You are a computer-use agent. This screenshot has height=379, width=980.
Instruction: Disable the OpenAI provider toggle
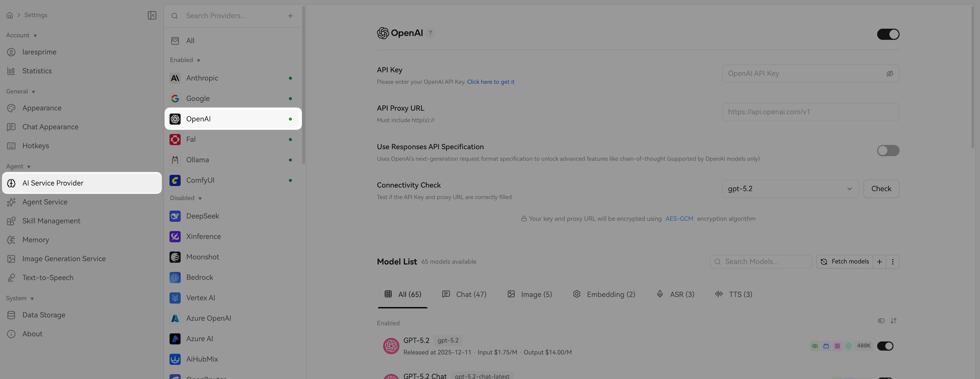tap(888, 34)
